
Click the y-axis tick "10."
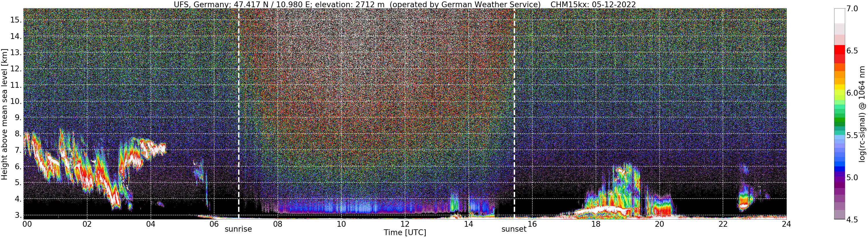coord(16,101)
